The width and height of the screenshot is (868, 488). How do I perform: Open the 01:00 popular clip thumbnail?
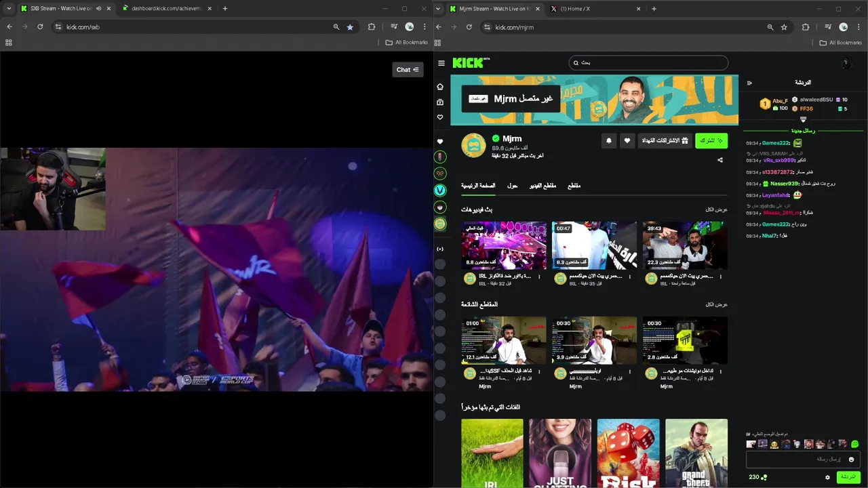point(504,340)
